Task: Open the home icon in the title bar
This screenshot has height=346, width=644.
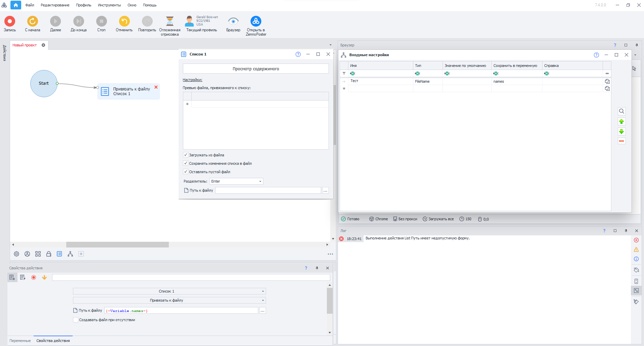Action: coord(16,5)
